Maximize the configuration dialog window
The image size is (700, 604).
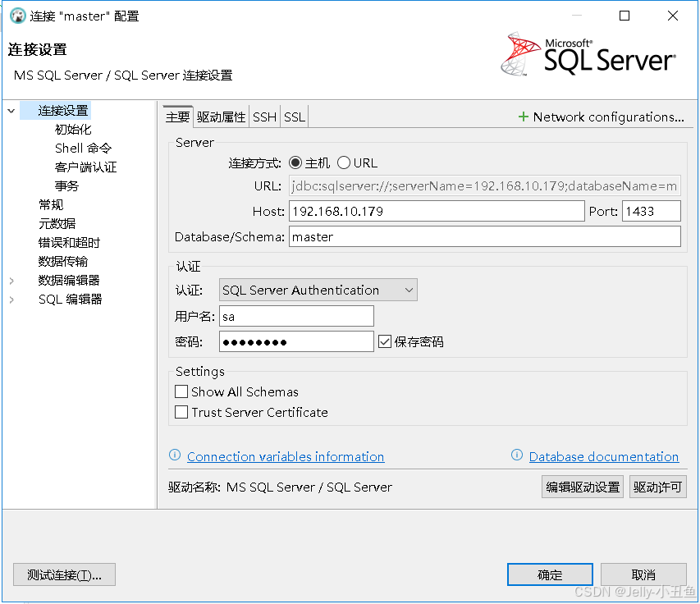[x=625, y=16]
